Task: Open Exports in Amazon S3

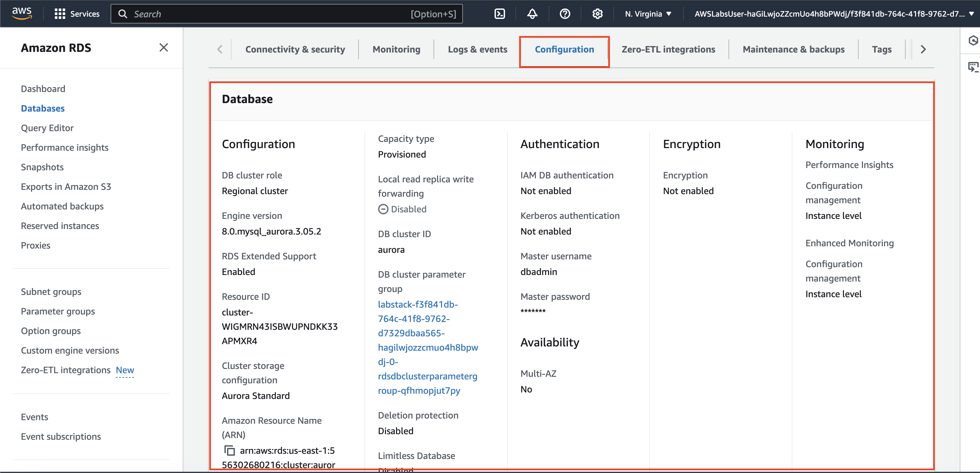Action: pyautogui.click(x=66, y=187)
